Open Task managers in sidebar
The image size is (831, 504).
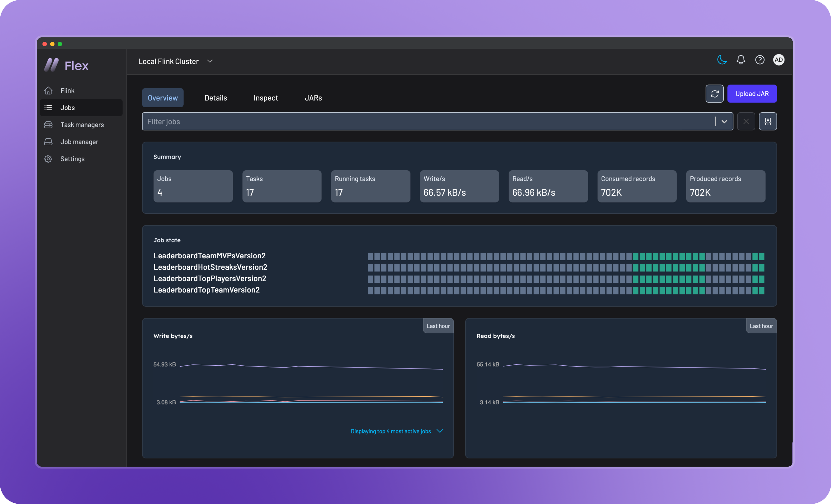click(x=82, y=125)
